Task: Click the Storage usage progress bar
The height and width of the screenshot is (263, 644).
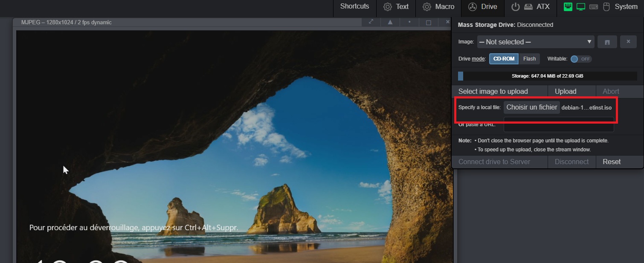Action: tap(548, 76)
